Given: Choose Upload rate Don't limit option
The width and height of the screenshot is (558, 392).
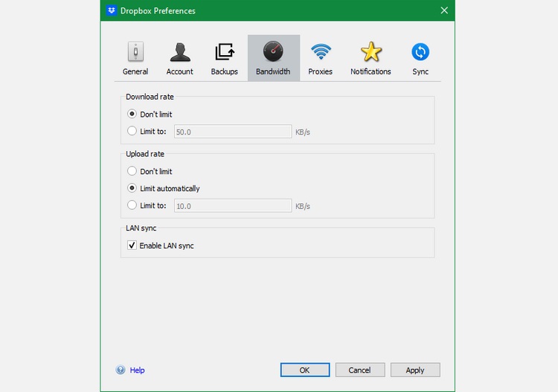Looking at the screenshot, I should point(132,171).
